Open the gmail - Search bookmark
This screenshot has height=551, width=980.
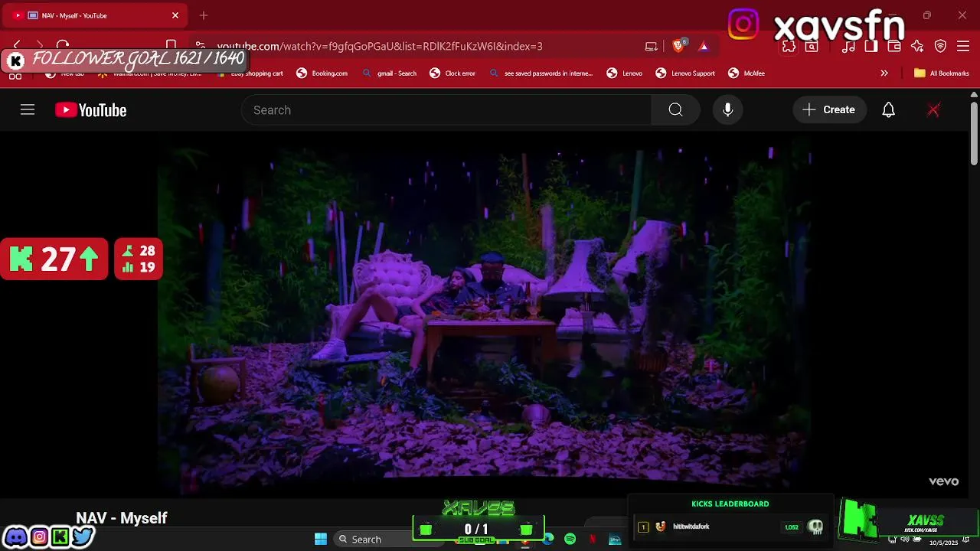(389, 73)
